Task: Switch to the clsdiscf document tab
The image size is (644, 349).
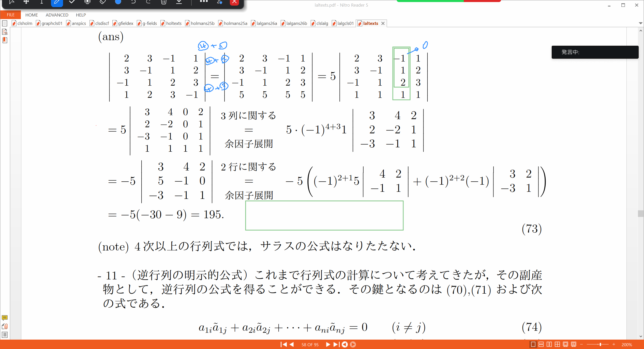Action: [x=99, y=23]
